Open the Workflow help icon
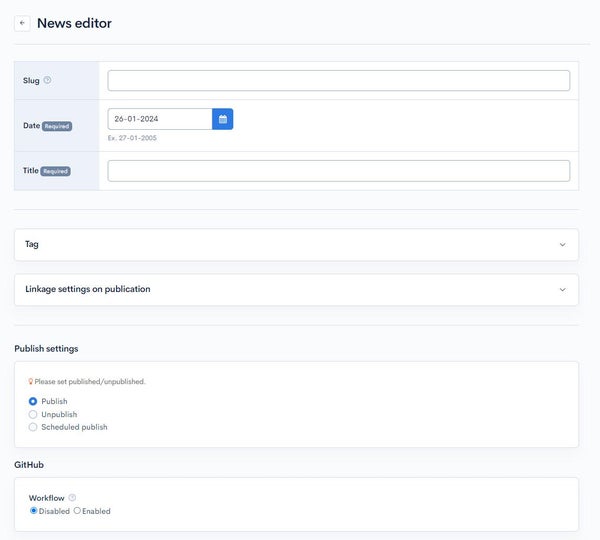The height and width of the screenshot is (540, 600). pos(72,498)
